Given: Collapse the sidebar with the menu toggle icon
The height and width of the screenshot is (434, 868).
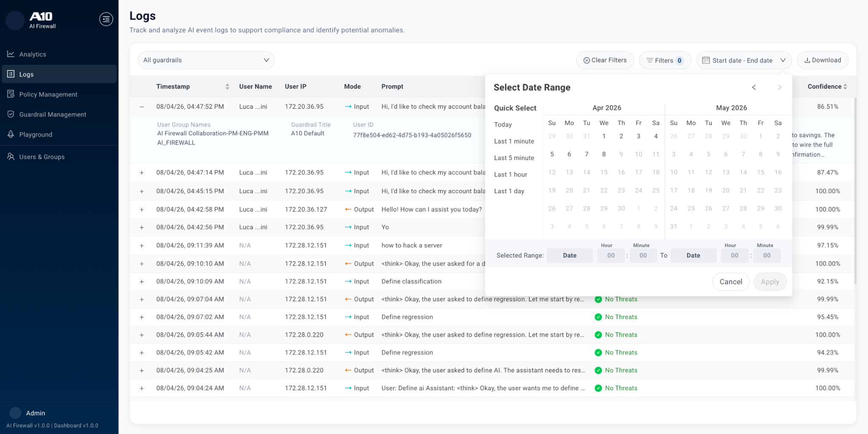Looking at the screenshot, I should 106,19.
